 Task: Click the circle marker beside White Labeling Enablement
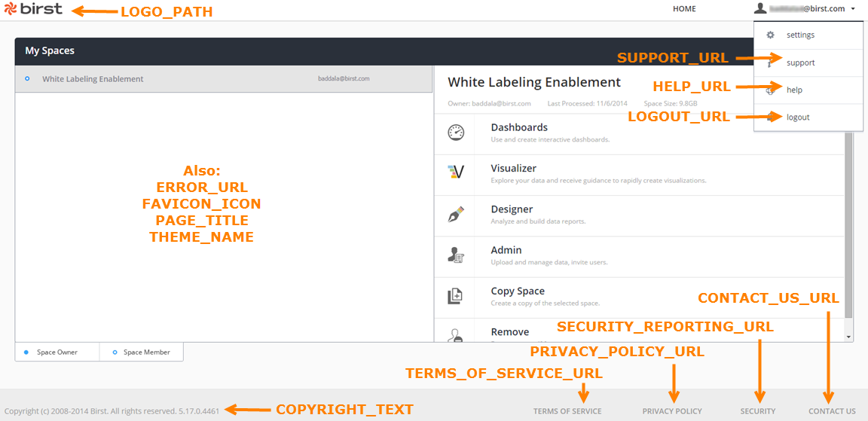[27, 78]
